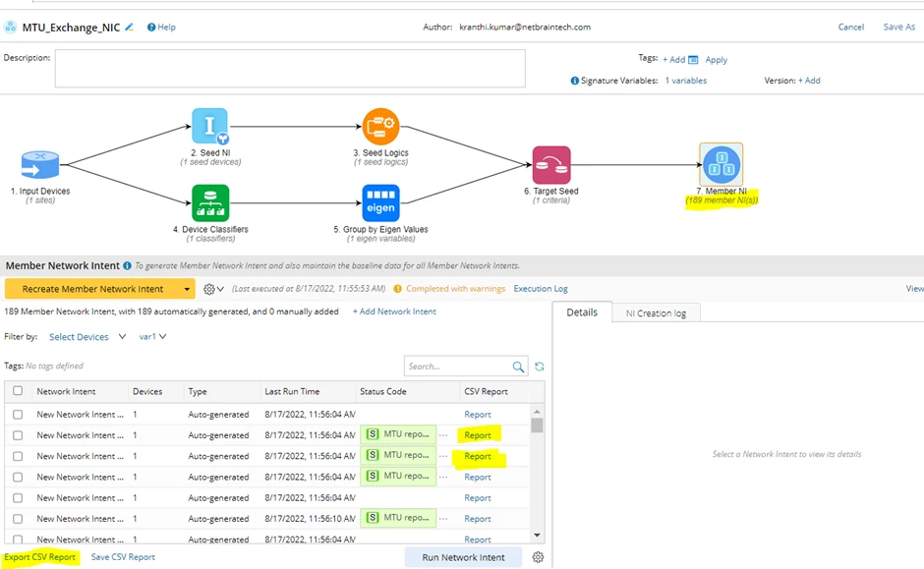924x569 pixels.
Task: Click the table scroll up arrow
Action: click(537, 411)
